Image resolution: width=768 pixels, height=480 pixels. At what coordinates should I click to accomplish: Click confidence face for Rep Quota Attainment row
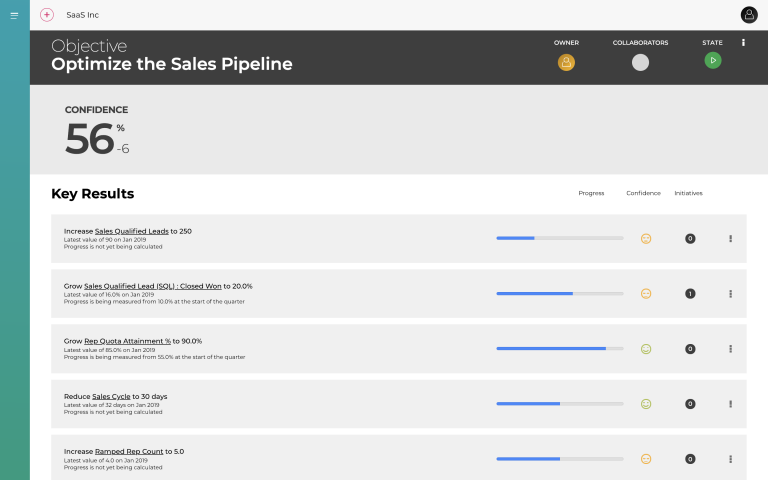pyautogui.click(x=646, y=349)
